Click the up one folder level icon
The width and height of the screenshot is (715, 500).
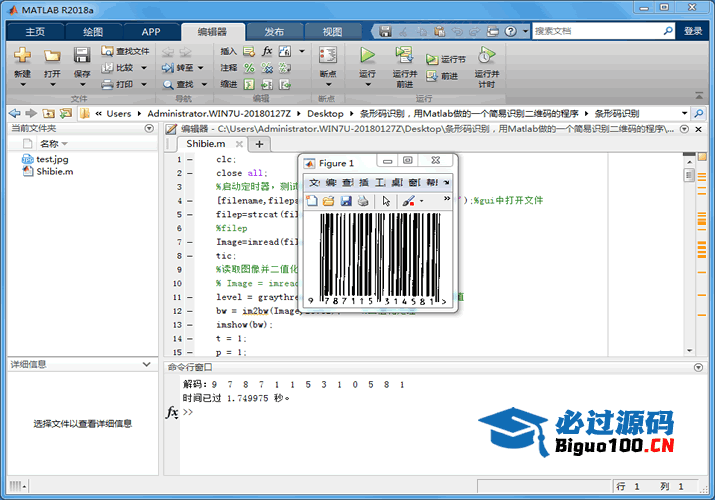click(48, 113)
